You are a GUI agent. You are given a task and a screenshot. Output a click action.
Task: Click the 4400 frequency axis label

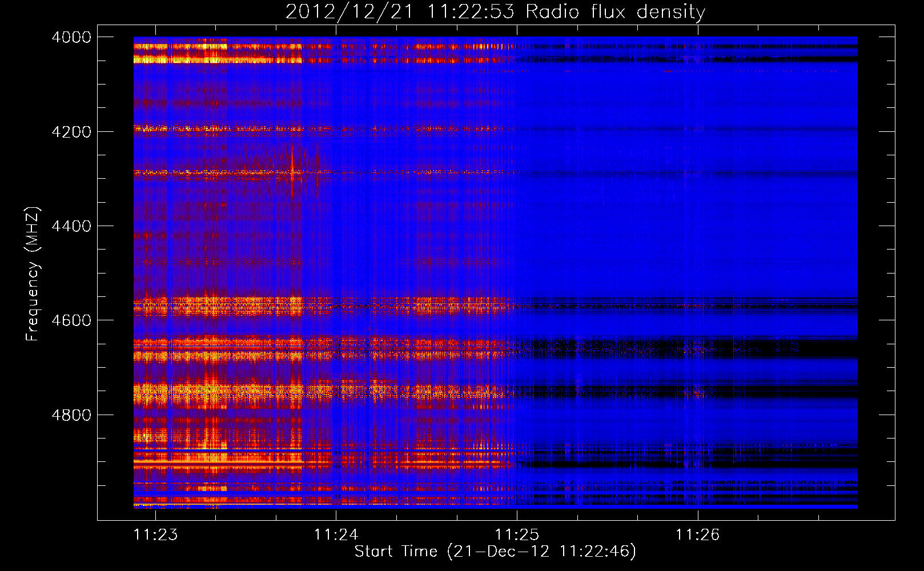click(71, 226)
